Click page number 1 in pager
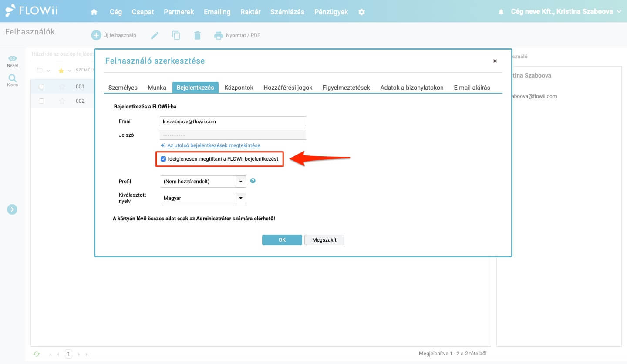627x364 pixels. pos(68,354)
